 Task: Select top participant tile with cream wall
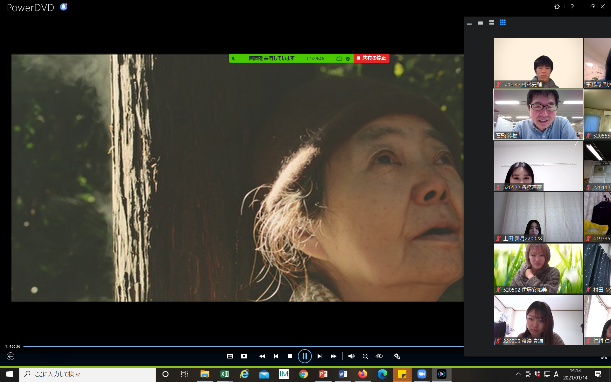coord(538,63)
